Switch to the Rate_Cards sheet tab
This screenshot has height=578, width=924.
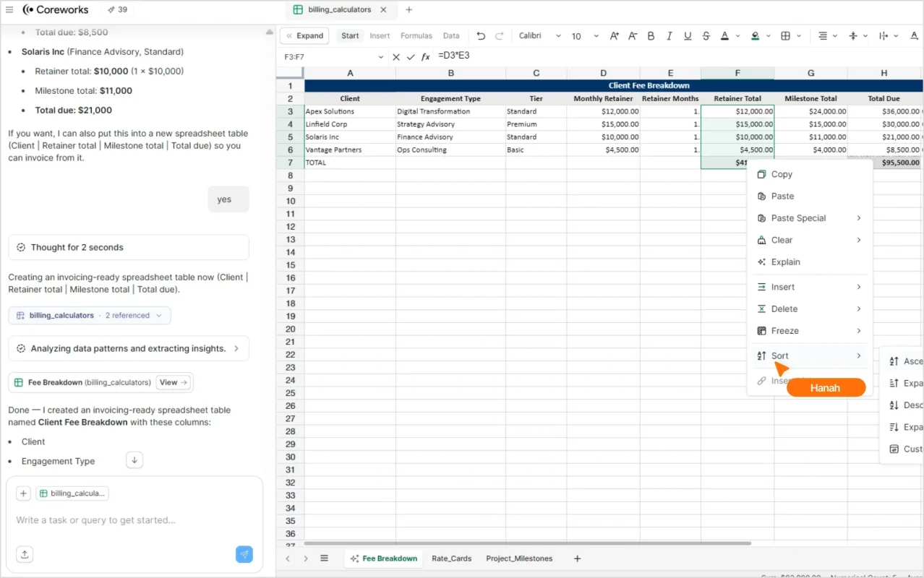click(451, 558)
